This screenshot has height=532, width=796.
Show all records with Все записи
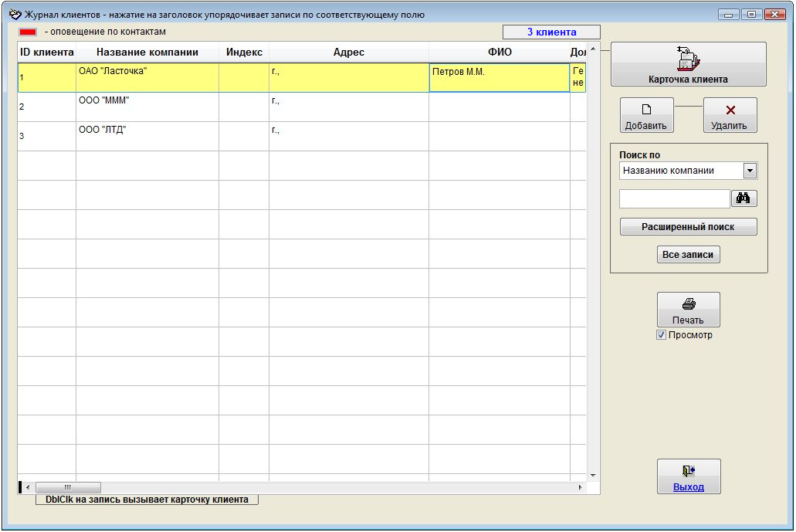click(688, 255)
